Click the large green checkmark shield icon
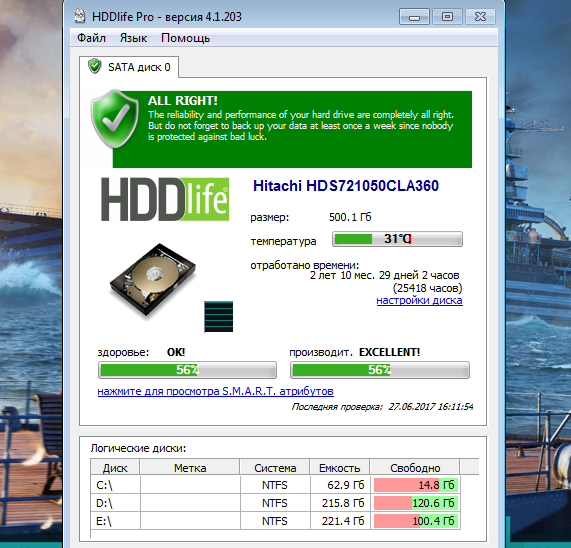Viewport: 571px width, 548px height. 115,119
